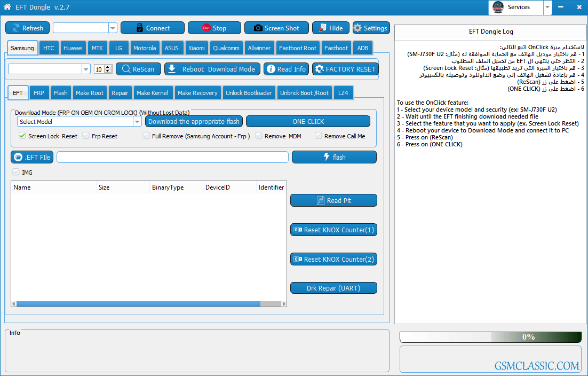Toggle Full Remove (Samsung Account - Frp) checkbox

(146, 136)
